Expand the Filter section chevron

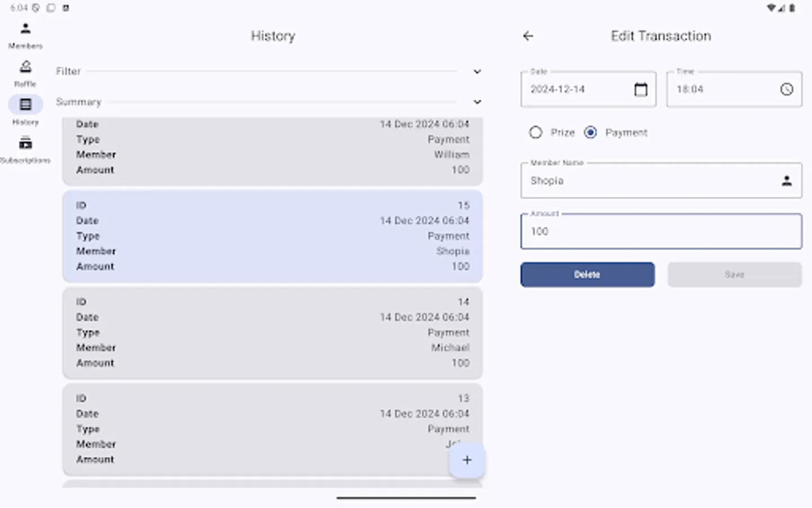pyautogui.click(x=477, y=72)
